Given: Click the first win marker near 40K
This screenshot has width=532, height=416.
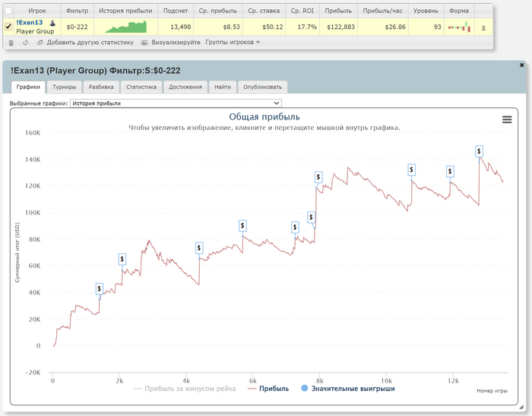Looking at the screenshot, I should click(99, 289).
